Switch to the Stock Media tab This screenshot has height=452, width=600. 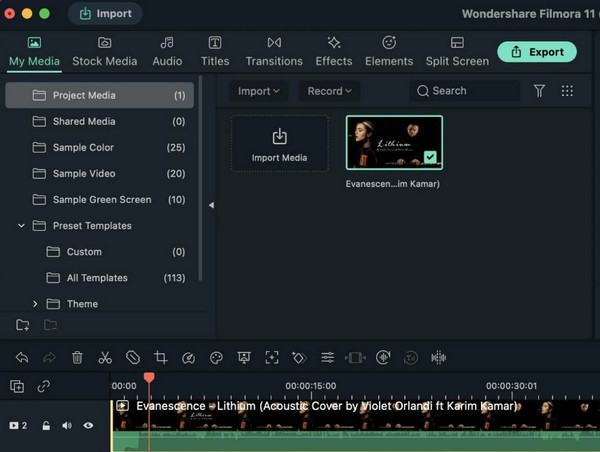click(104, 52)
